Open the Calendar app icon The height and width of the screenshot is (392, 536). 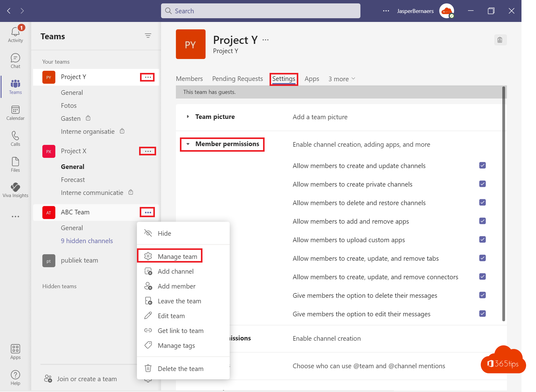tap(15, 113)
